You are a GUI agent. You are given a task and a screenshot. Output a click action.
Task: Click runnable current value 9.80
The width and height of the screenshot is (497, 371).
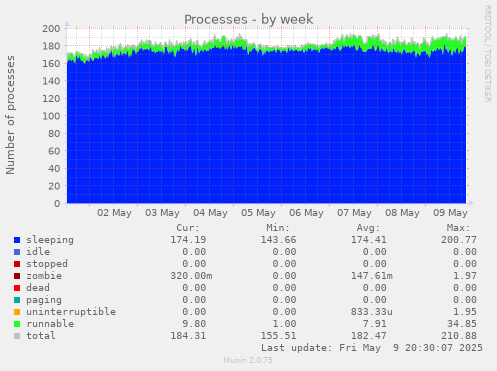194,324
